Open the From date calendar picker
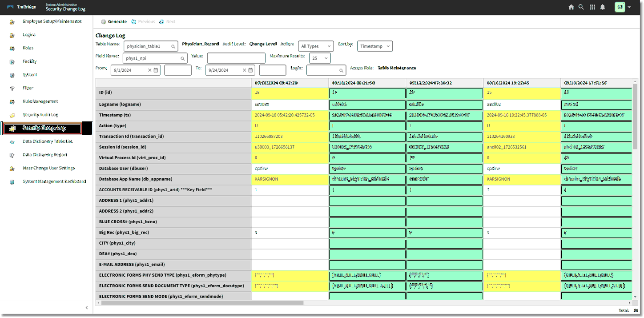 click(x=156, y=70)
